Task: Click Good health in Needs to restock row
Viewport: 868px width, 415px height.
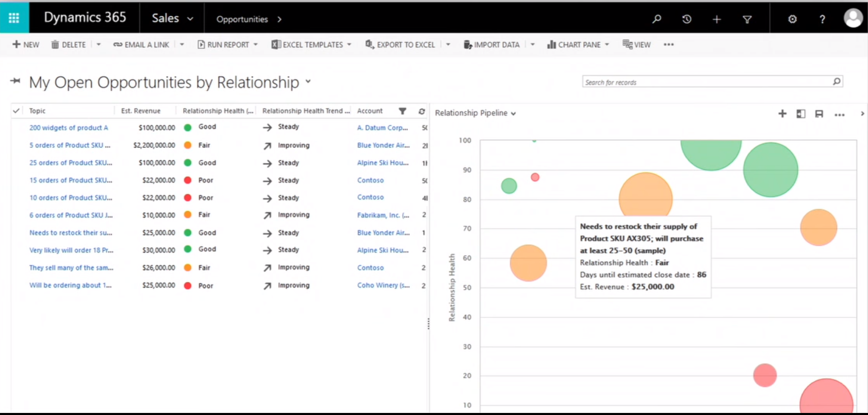Action: pyautogui.click(x=207, y=233)
